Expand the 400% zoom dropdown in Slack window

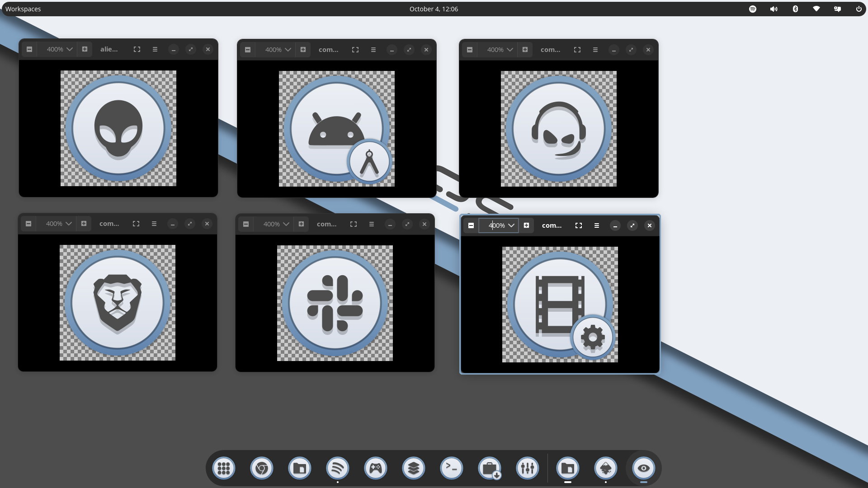[286, 224]
